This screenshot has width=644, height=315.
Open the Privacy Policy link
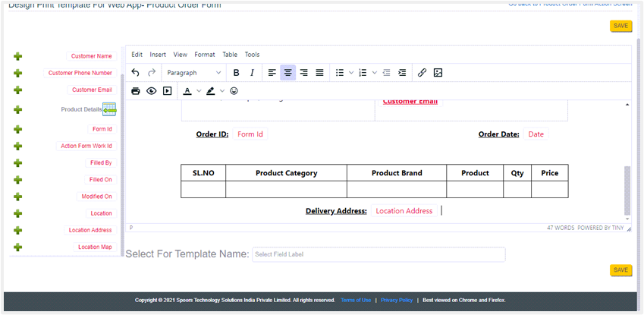397,300
